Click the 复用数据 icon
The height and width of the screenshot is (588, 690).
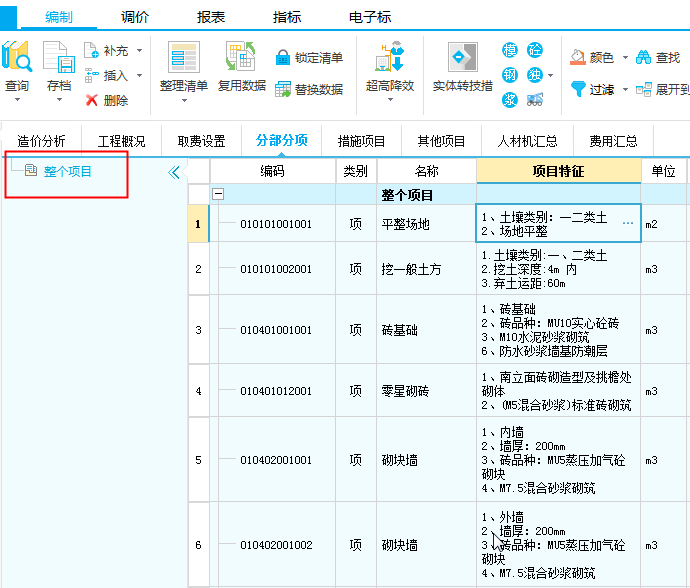tap(240, 58)
